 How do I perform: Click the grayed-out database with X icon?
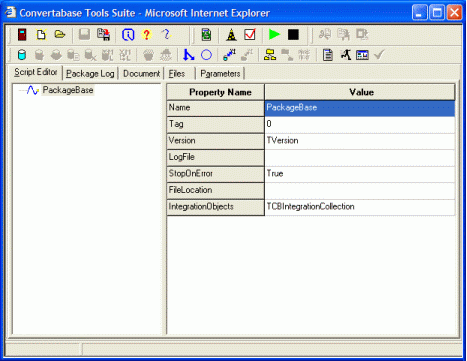coord(90,55)
